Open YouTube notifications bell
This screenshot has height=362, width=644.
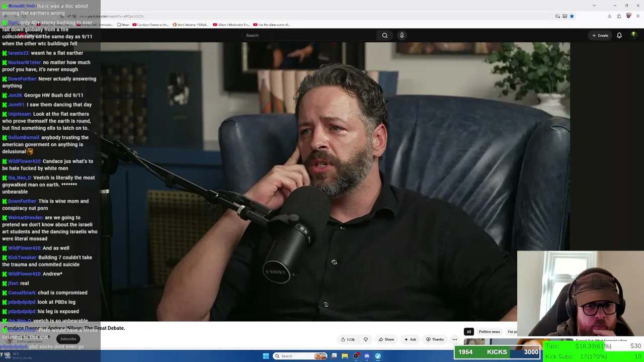[619, 35]
